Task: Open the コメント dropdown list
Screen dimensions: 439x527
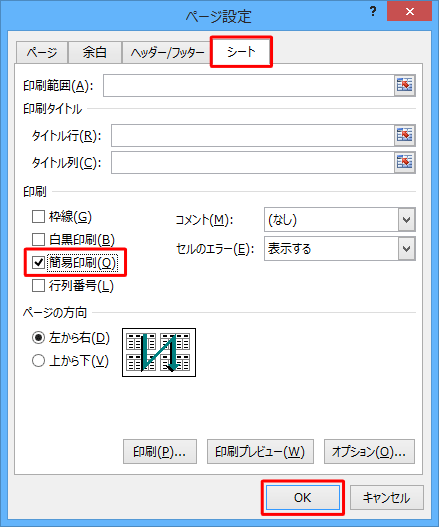Action: coord(406,220)
